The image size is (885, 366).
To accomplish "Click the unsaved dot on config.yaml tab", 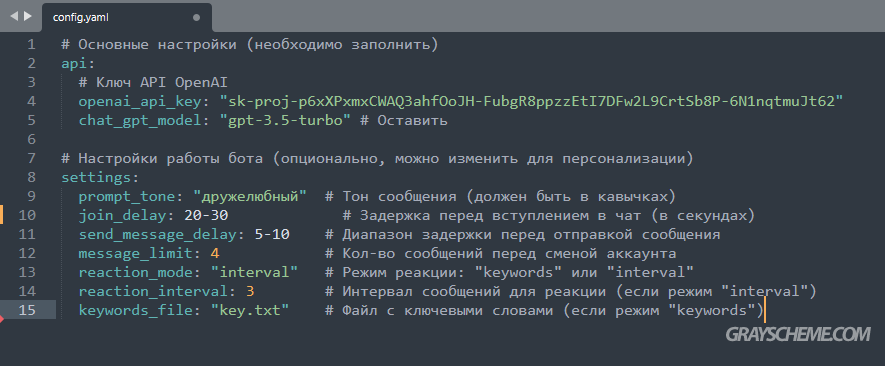I will pyautogui.click(x=196, y=18).
